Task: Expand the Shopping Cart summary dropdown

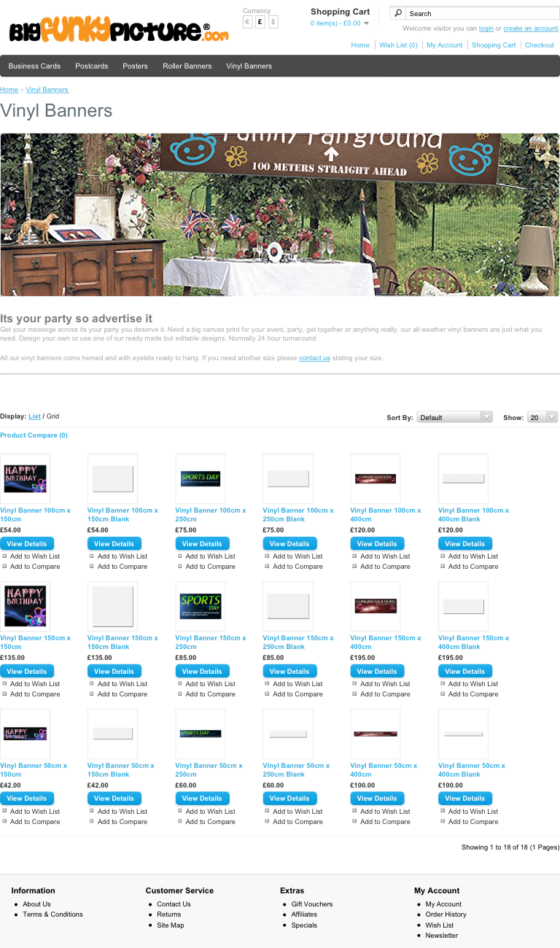Action: coord(366,23)
